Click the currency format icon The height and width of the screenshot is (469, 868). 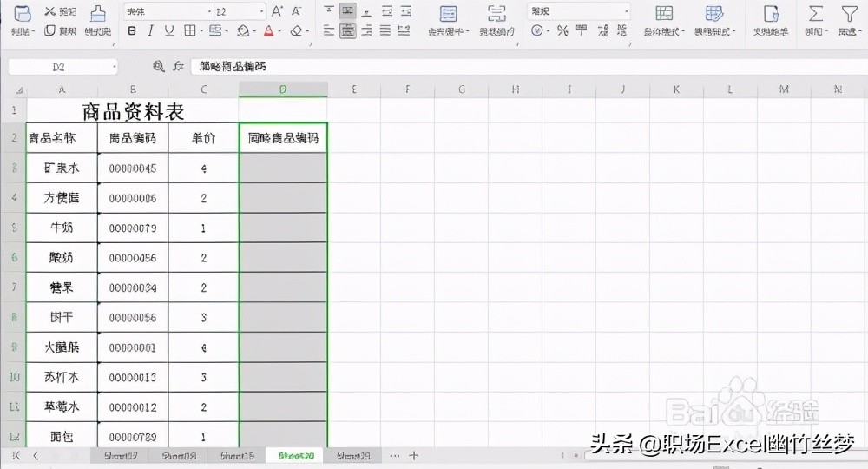click(x=536, y=31)
